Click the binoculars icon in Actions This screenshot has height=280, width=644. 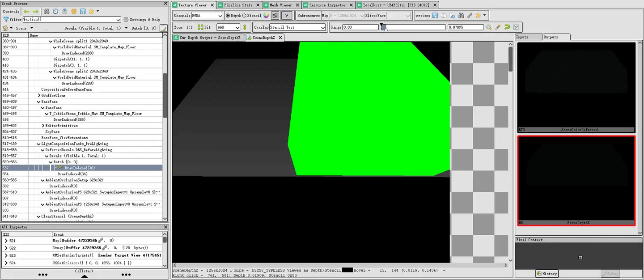pos(461,15)
